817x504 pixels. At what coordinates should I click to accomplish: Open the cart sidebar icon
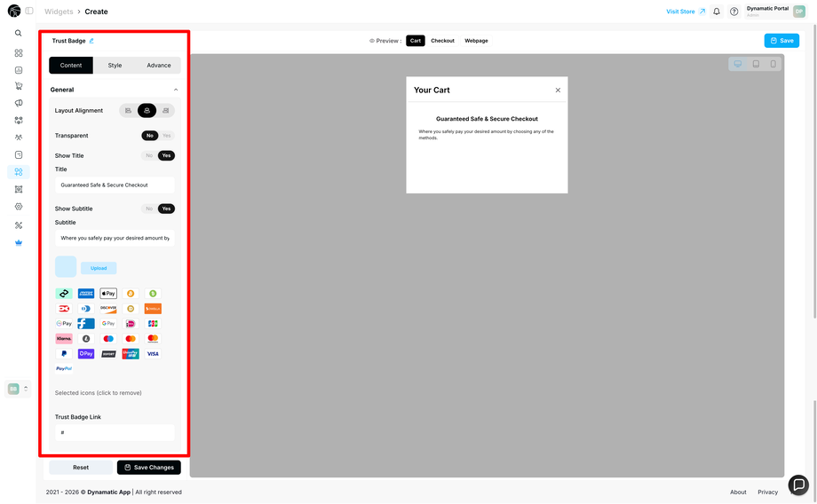point(19,86)
